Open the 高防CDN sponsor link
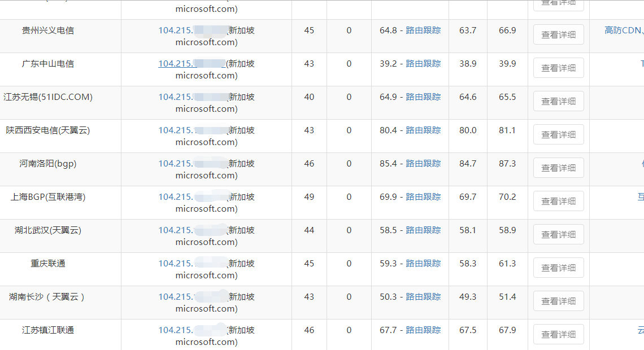 [624, 30]
